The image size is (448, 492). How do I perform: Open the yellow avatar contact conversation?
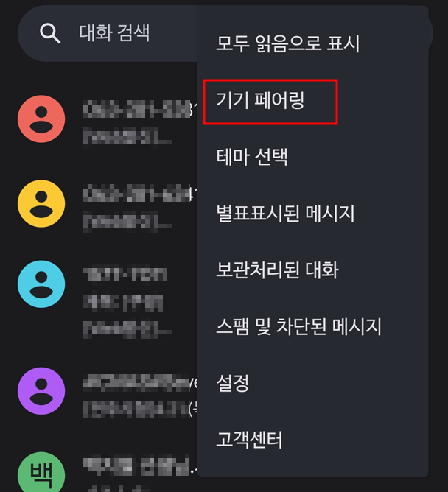[x=41, y=203]
